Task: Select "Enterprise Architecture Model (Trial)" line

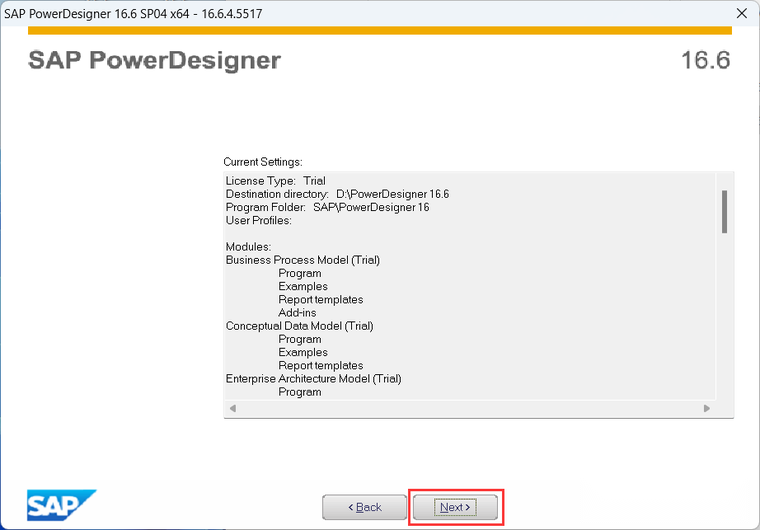Action: click(313, 379)
